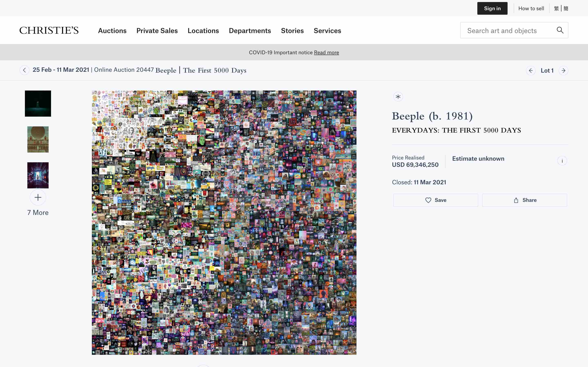Switch to Traditional Chinese language
The image size is (588, 367).
pos(556,9)
